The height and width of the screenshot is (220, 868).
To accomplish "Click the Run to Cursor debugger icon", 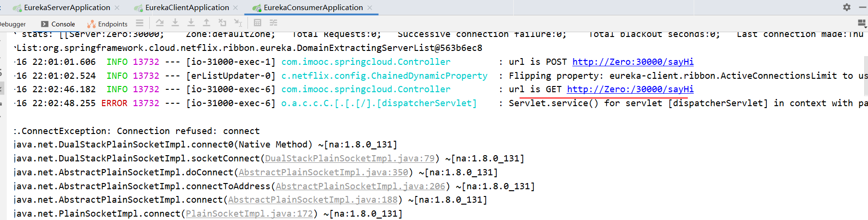I will click(238, 23).
